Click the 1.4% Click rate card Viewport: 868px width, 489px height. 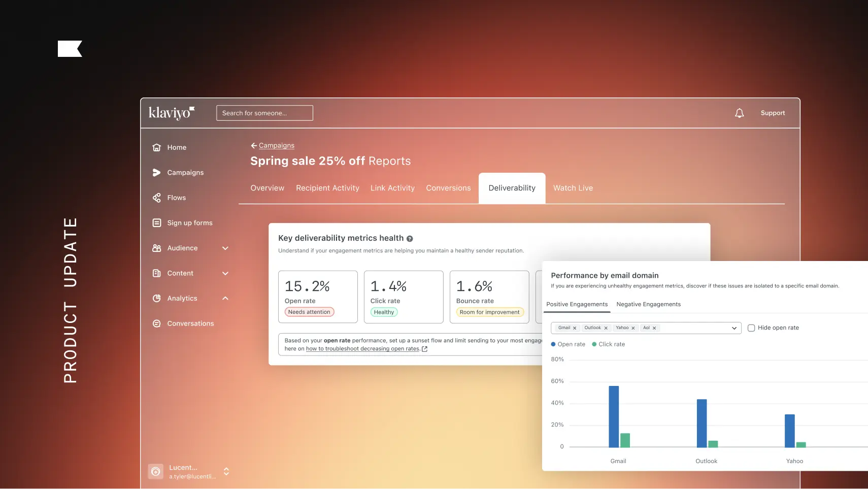(404, 297)
